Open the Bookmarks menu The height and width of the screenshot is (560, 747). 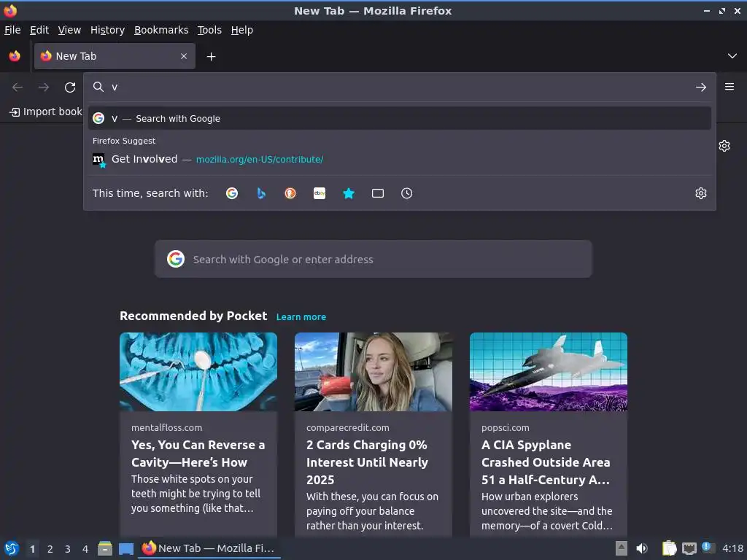[x=161, y=30]
